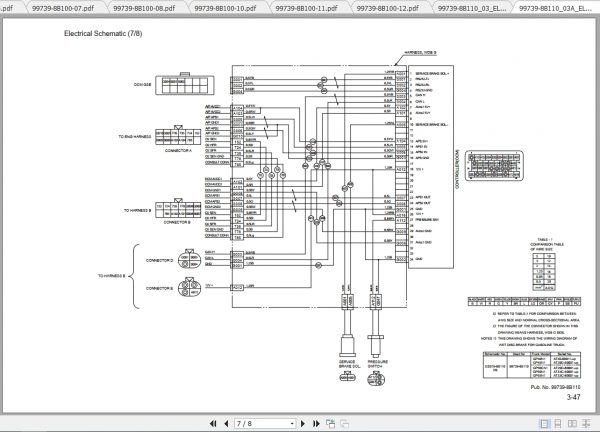Image resolution: width=600 pixels, height=432 pixels.
Task: Go to the first page
Action: coord(213,424)
